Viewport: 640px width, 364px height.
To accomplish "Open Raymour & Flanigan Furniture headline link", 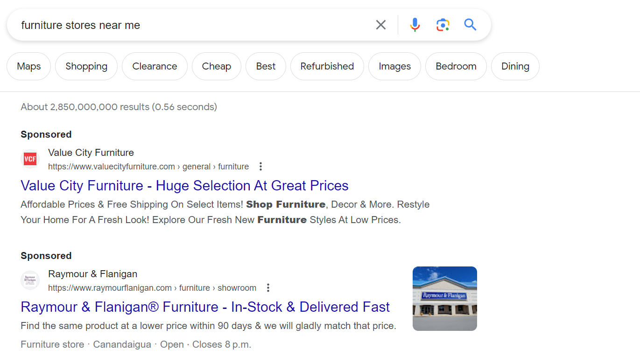I will tap(205, 307).
